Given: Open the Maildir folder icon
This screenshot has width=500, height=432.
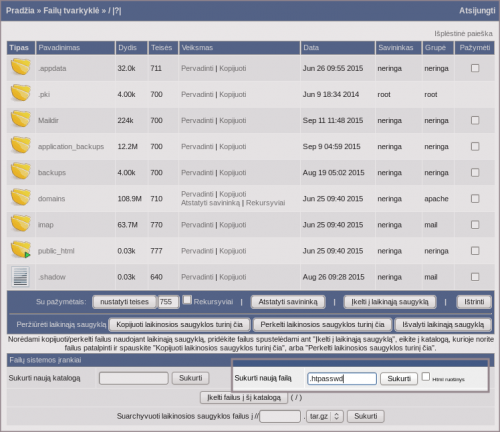Looking at the screenshot, I should pyautogui.click(x=21, y=119).
